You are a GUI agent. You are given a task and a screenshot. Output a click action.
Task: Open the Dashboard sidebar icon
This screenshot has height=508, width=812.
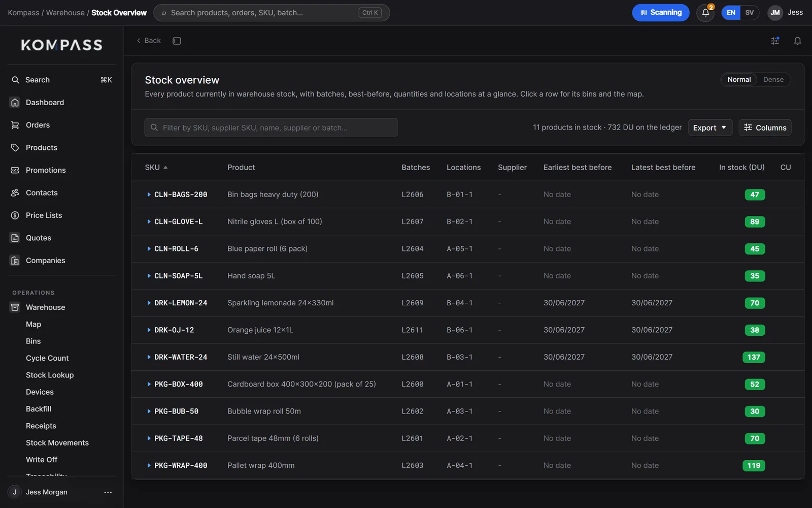15,102
